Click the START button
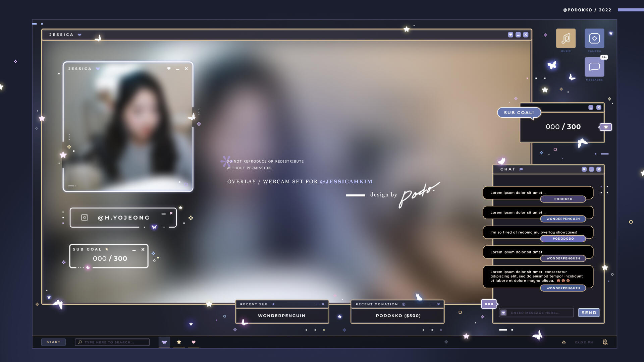This screenshot has width=644, height=362. pyautogui.click(x=53, y=342)
